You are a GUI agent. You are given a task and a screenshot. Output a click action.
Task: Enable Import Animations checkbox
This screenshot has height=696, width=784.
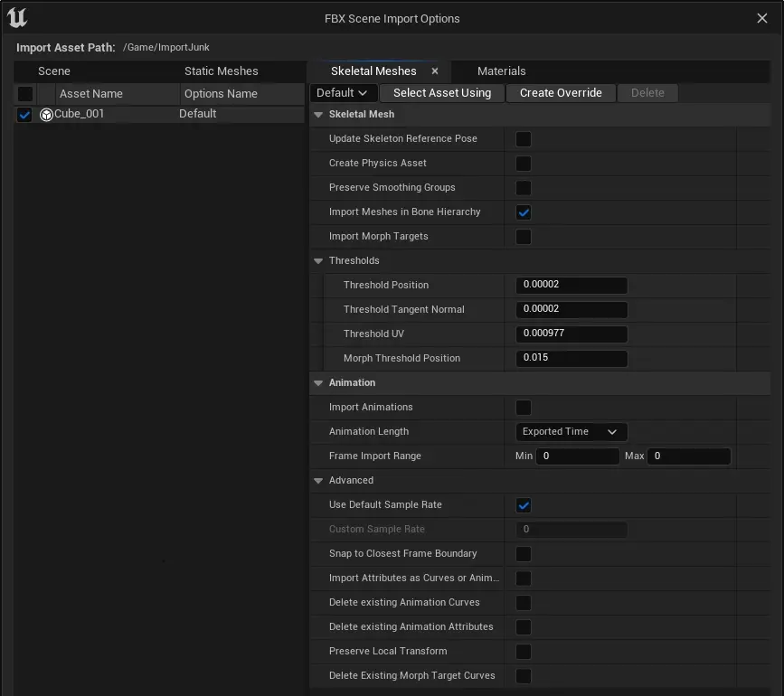click(523, 408)
